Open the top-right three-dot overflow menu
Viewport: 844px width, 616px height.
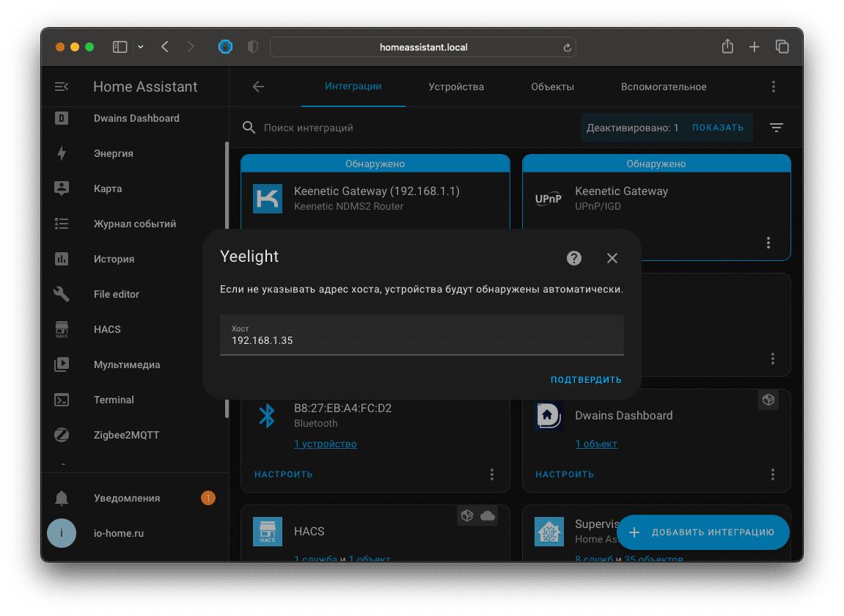tap(774, 87)
